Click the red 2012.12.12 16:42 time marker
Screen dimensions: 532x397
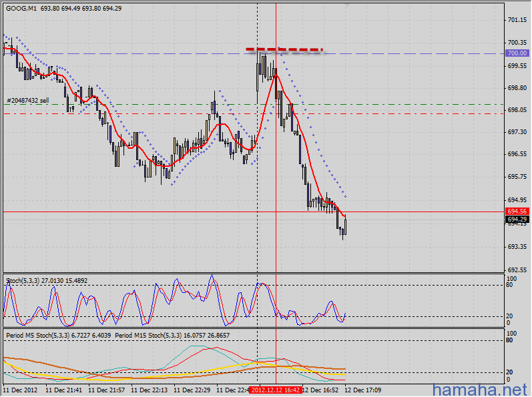pyautogui.click(x=276, y=389)
